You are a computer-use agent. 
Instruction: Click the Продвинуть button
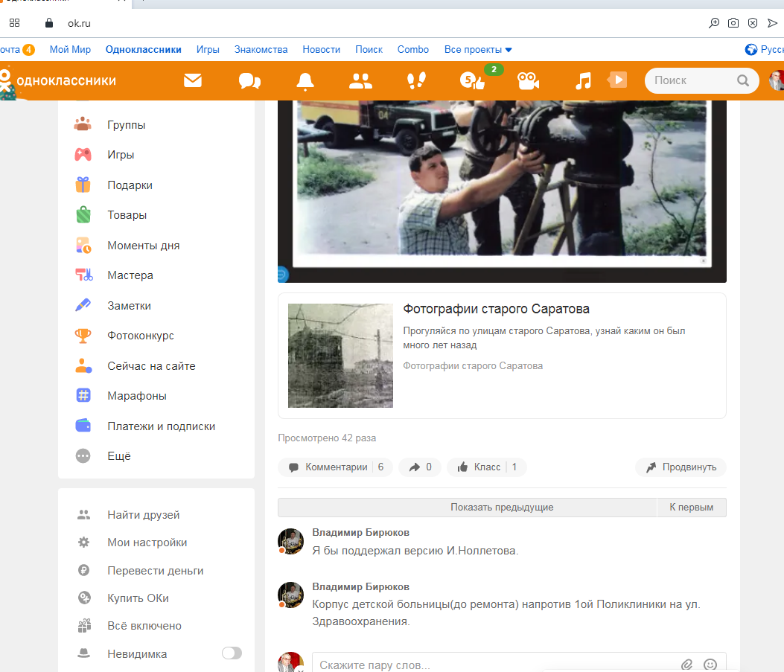tap(681, 467)
